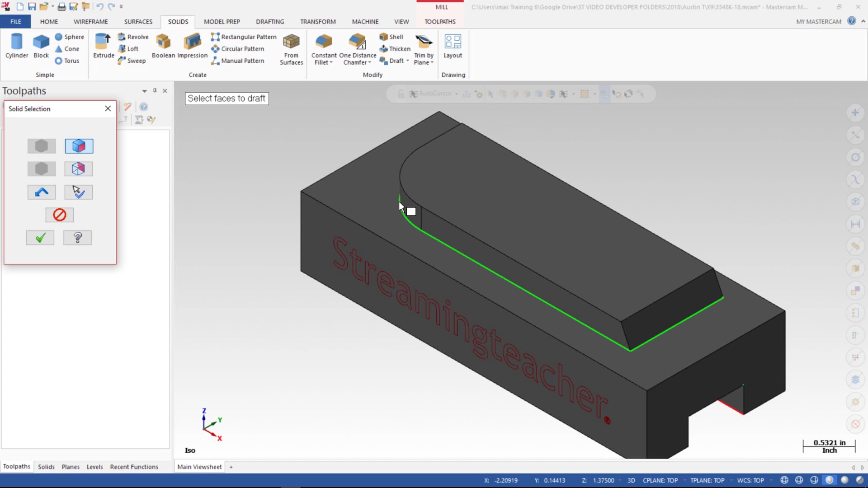The width and height of the screenshot is (868, 488).
Task: Switch to the Levels manager tab
Action: pos(94,467)
